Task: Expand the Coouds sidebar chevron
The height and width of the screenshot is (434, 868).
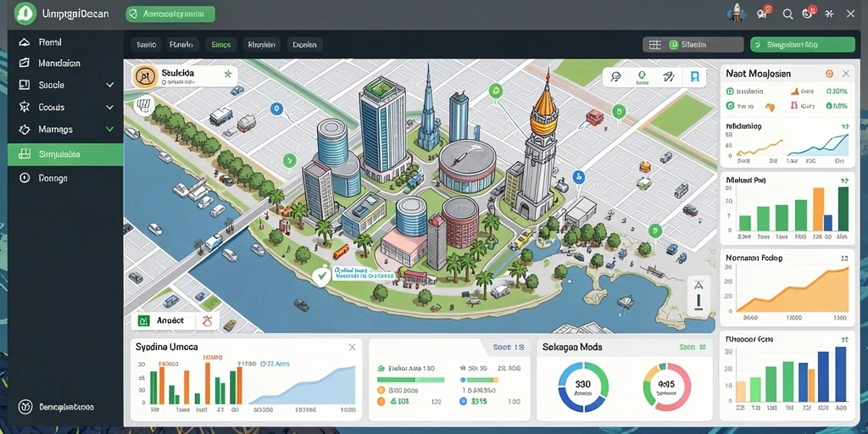Action: pyautogui.click(x=109, y=107)
